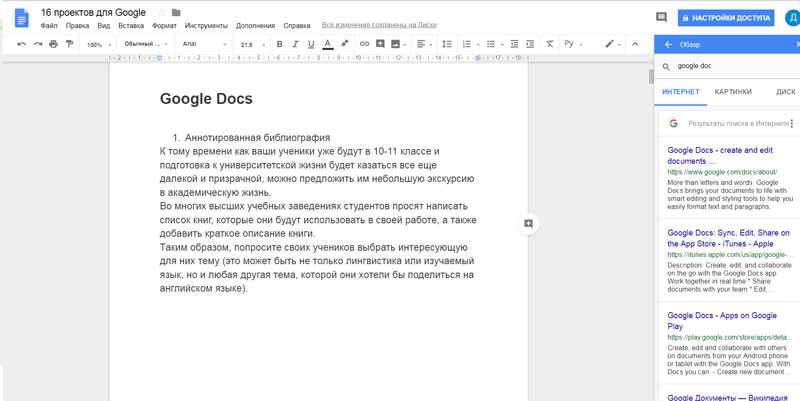Open line spacing options

447,44
